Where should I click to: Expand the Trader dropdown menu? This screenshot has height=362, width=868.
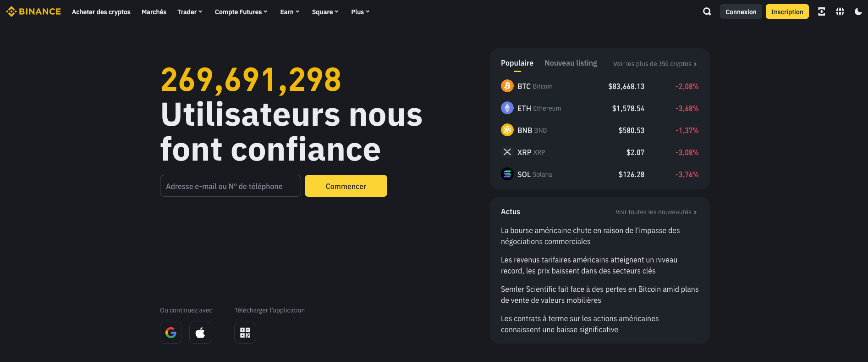pos(190,12)
